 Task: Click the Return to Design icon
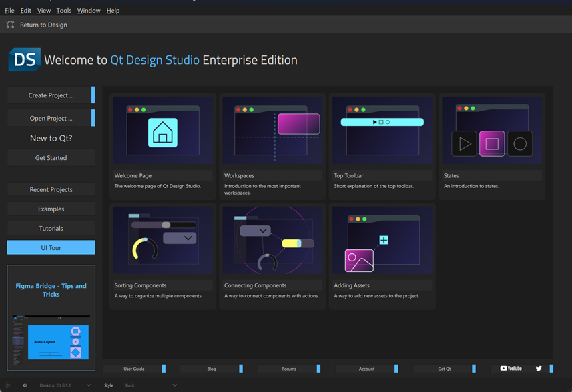click(9, 24)
